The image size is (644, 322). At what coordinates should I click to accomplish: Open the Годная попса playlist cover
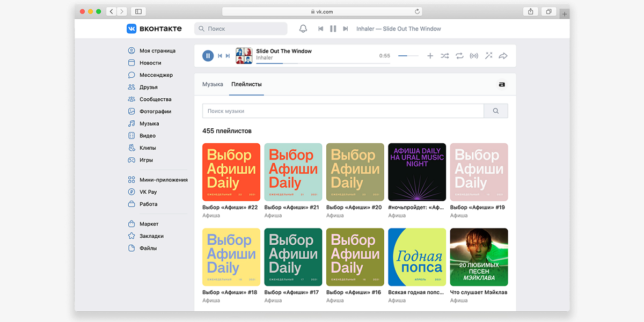pos(417,257)
